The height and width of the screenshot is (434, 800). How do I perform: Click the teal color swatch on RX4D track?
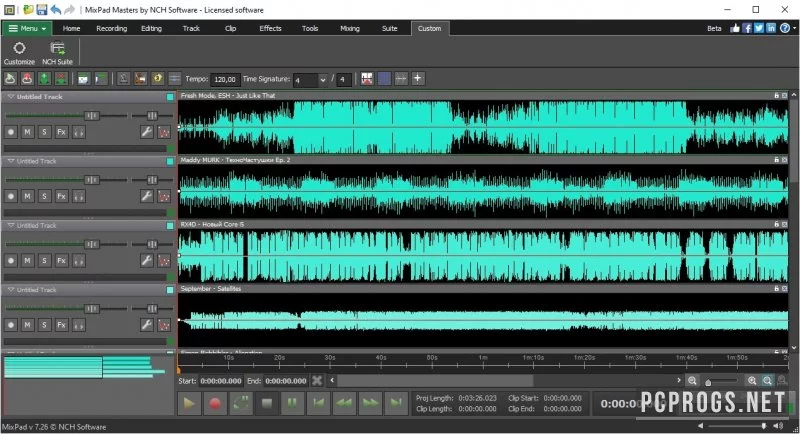170,225
